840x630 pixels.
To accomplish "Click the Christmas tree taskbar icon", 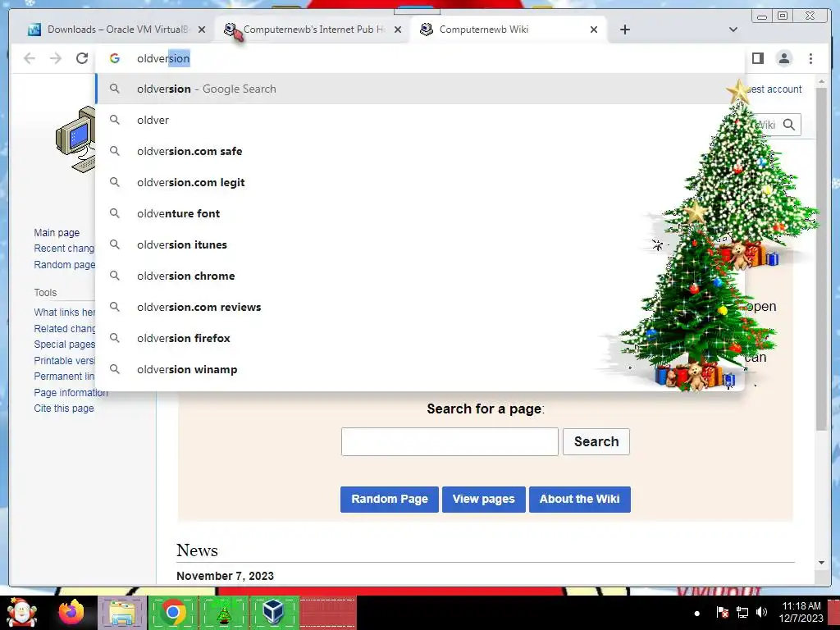I will 223,613.
